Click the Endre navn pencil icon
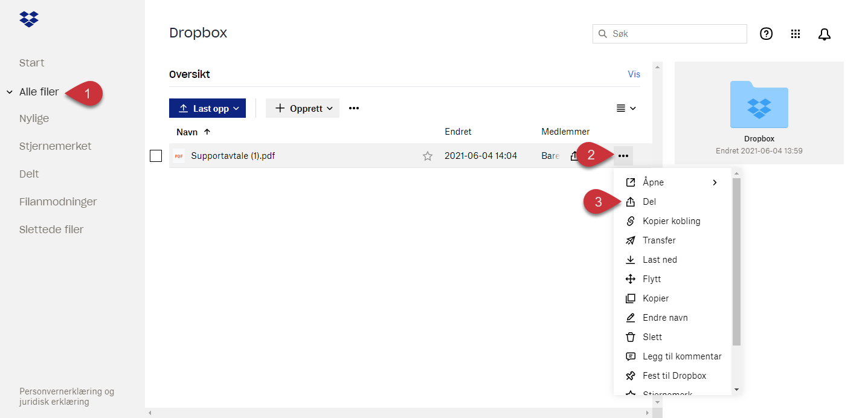 pyautogui.click(x=631, y=318)
